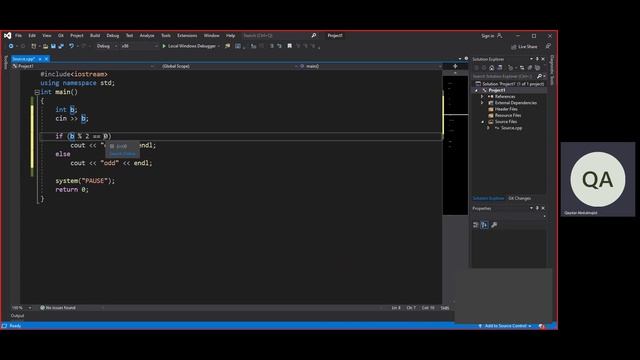Click the account person icon
Viewport: 640px width, 360px height.
click(x=500, y=36)
